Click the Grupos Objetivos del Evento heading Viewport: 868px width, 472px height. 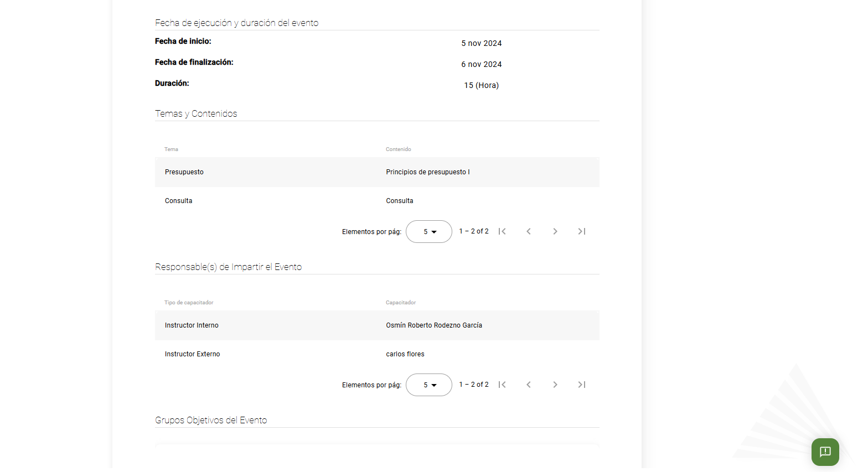click(x=211, y=420)
